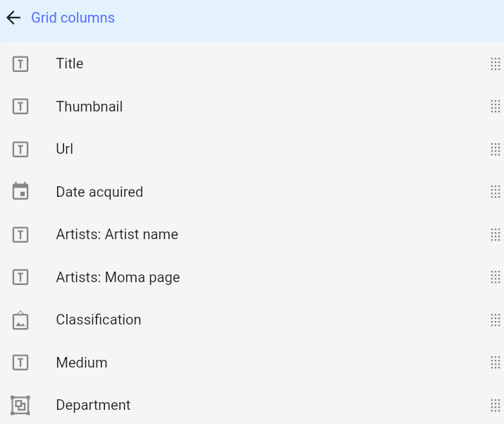Screen dimensions: 504x424
Task: Click the drag handle for Title row
Action: 495,64
